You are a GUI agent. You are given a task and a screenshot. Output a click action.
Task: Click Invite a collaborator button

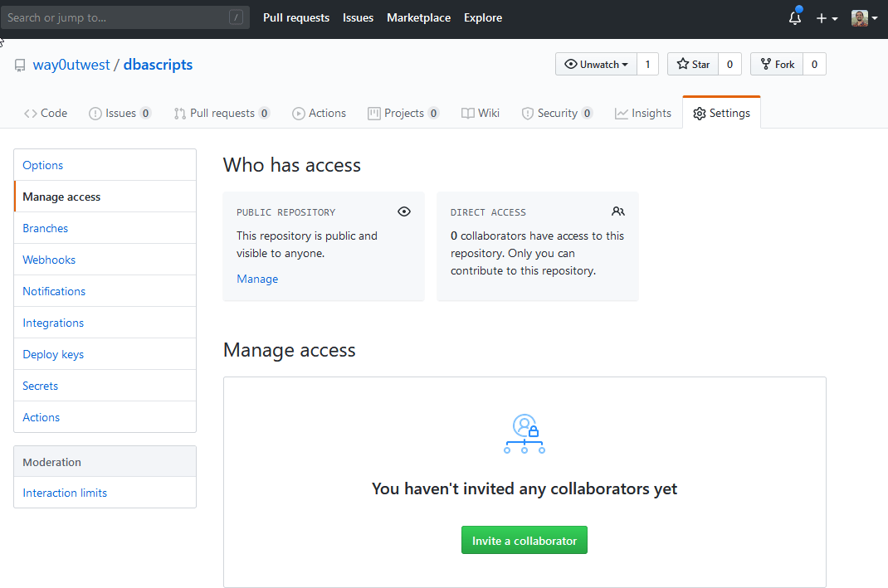tap(525, 540)
